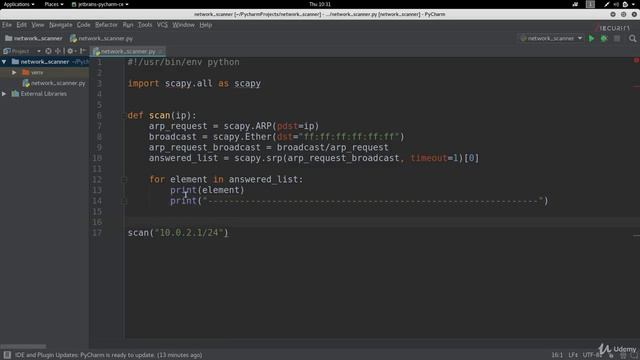
Task: Click the network_scanner folder icon in breadcrumb bar
Action: tap(8, 38)
